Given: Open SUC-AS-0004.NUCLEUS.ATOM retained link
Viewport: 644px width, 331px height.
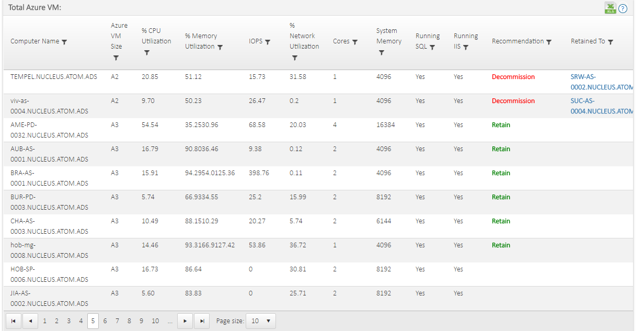Looking at the screenshot, I should pos(602,106).
